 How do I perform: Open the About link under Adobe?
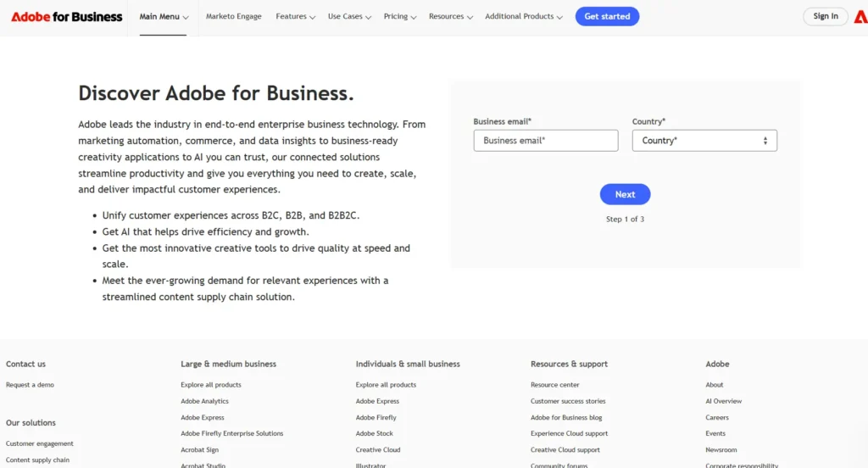tap(714, 385)
